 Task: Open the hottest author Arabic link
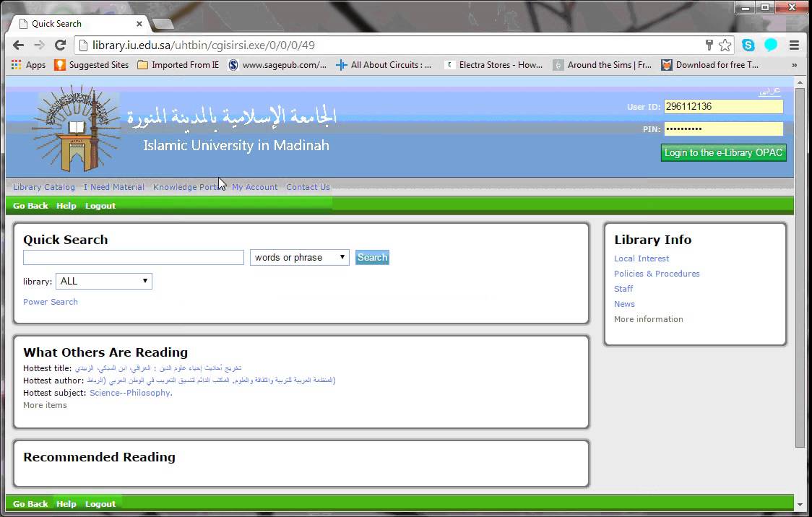click(x=211, y=381)
